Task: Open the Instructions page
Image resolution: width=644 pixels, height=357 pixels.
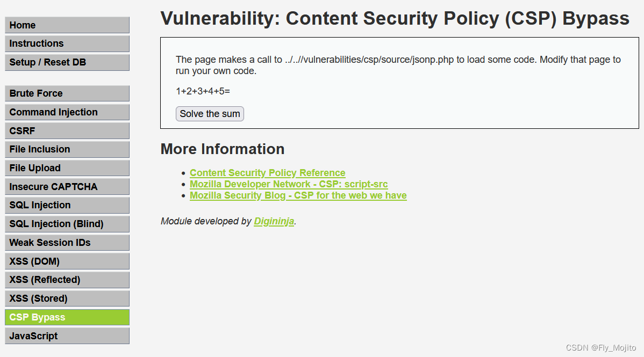Action: [x=67, y=43]
